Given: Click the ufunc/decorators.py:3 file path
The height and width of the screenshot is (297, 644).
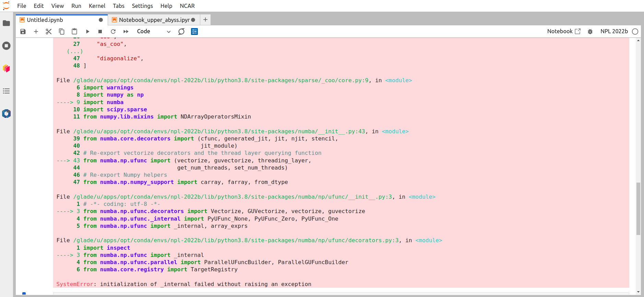Looking at the screenshot, I should click(236, 240).
